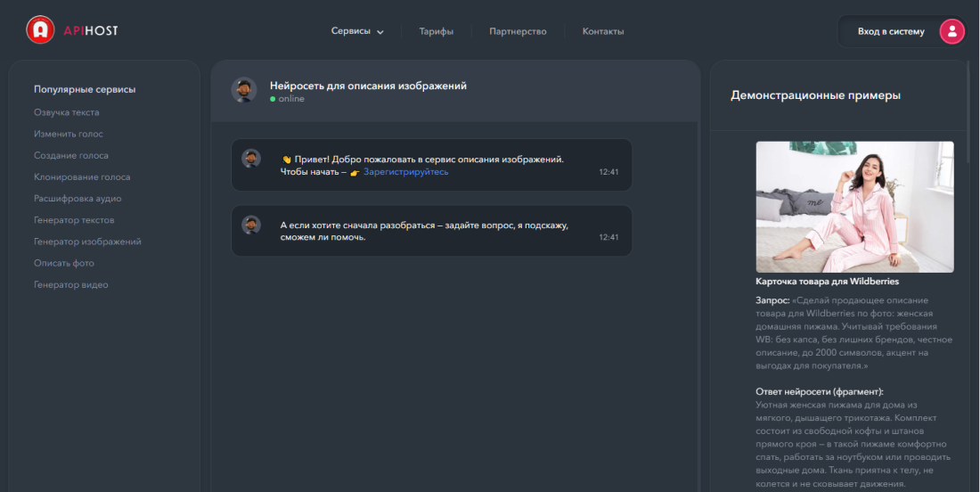This screenshot has height=492, width=980.
Task: Open the Озвучка текста service
Action: [67, 112]
